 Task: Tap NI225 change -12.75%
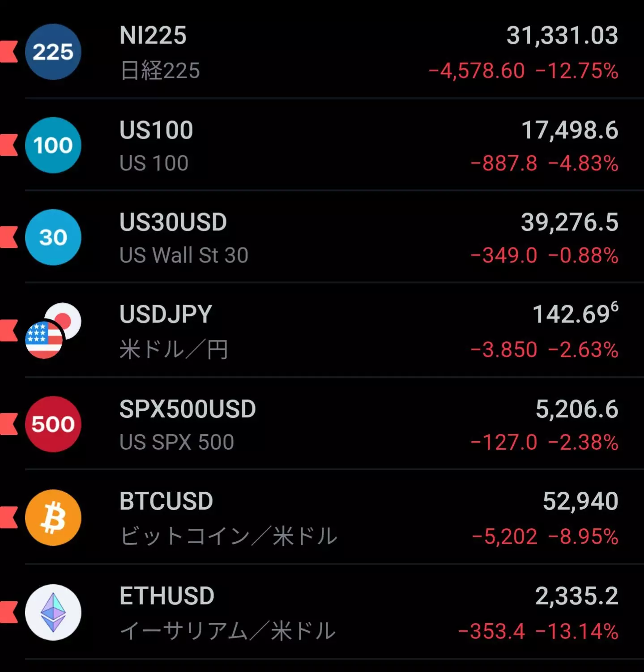click(577, 71)
